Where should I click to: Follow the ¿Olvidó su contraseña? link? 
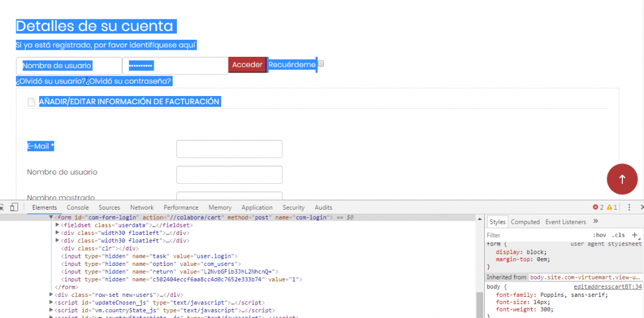pos(129,81)
